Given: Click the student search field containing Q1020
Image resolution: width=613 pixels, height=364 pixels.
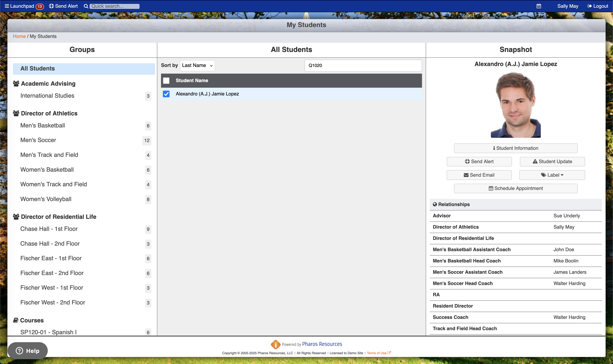Looking at the screenshot, I should (x=363, y=65).
